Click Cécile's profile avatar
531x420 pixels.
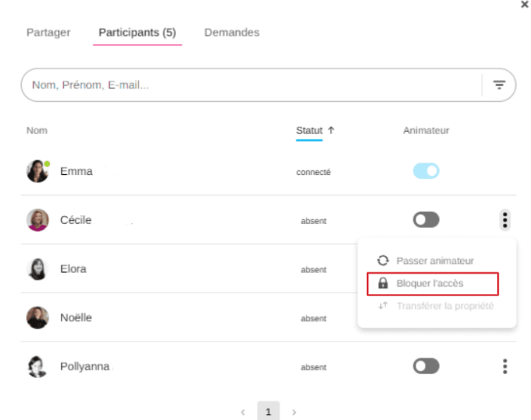tap(38, 220)
